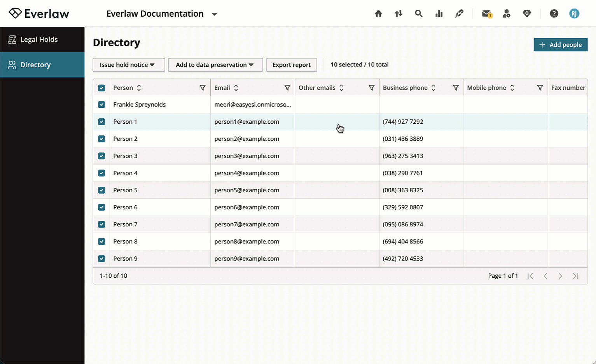
Task: Go to next page arrow
Action: (560, 276)
